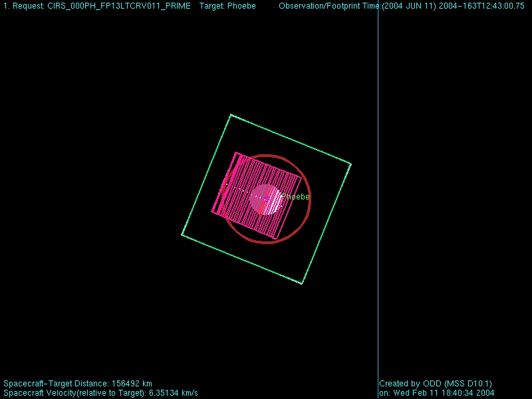Click the Observation/Footprint Time label
The image size is (532, 399).
pyautogui.click(x=329, y=6)
